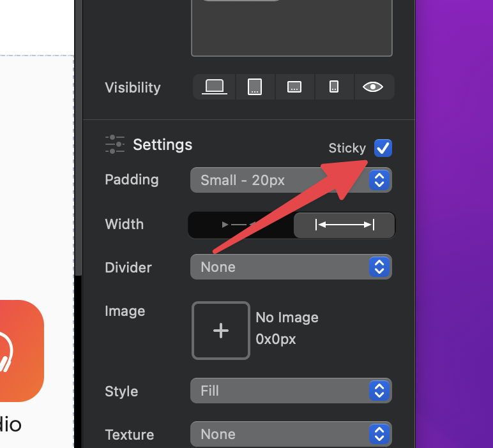The height and width of the screenshot is (448, 493).
Task: Open the Divider dropdown
Action: point(291,267)
